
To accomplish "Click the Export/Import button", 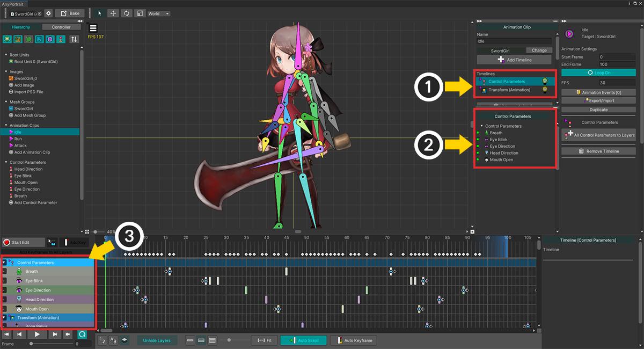I will point(598,100).
